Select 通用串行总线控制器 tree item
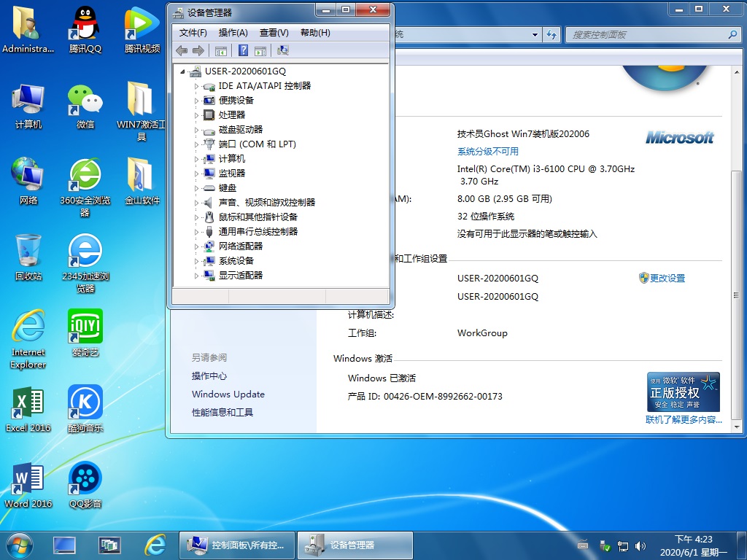This screenshot has width=747, height=560. (x=258, y=232)
